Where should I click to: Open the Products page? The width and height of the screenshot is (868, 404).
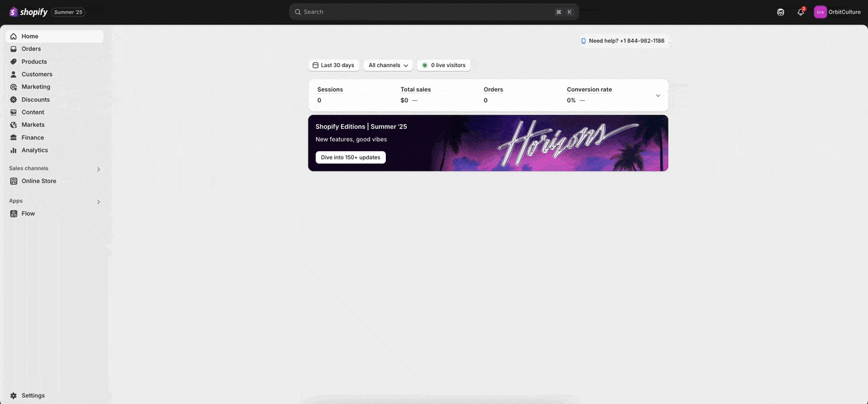54,62
